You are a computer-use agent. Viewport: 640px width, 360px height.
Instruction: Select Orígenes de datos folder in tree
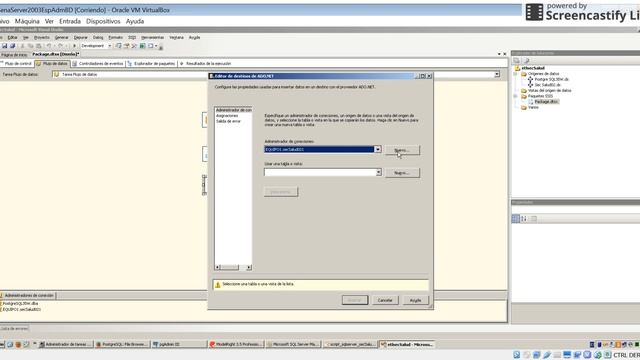(543, 74)
